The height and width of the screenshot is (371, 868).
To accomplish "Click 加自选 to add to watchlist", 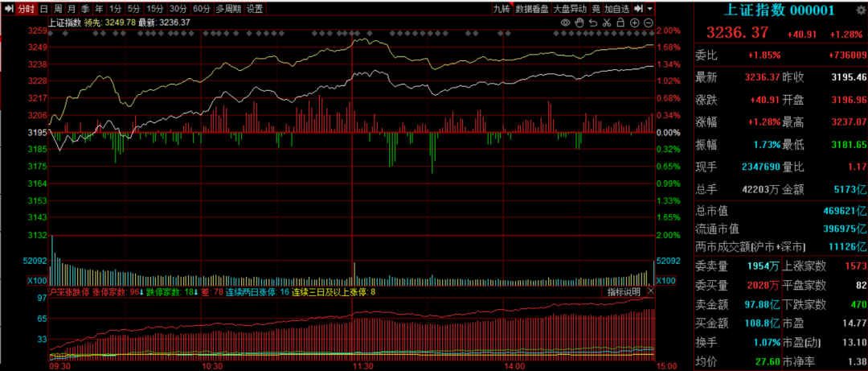I will (x=616, y=9).
